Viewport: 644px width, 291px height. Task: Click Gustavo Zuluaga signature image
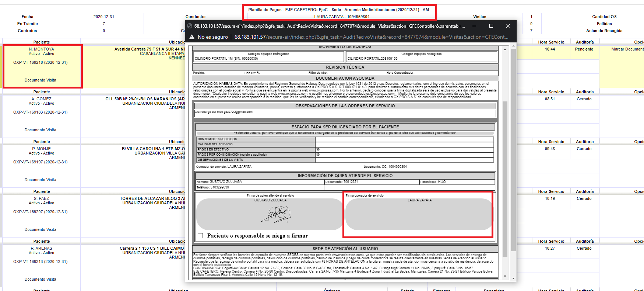(x=276, y=214)
